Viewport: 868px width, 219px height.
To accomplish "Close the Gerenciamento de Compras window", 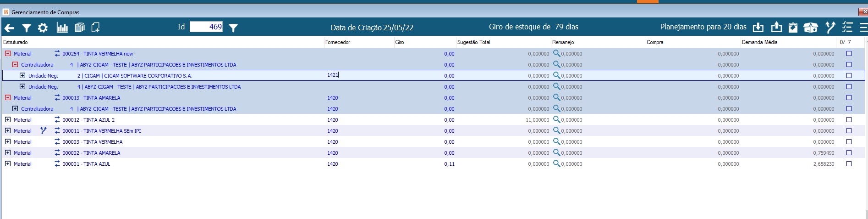I will coord(863,12).
